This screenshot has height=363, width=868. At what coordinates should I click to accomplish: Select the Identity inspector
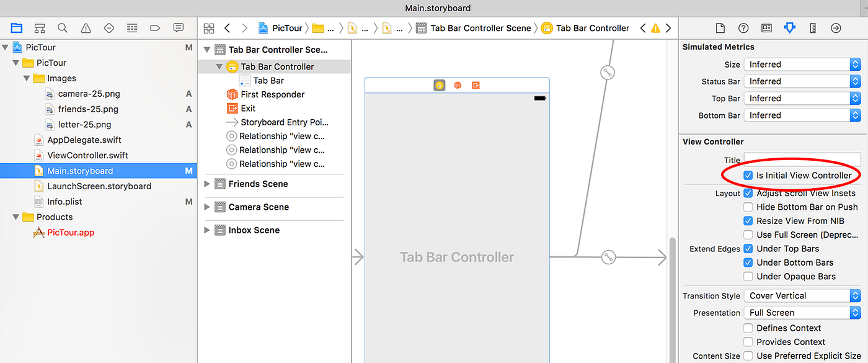pyautogui.click(x=766, y=28)
